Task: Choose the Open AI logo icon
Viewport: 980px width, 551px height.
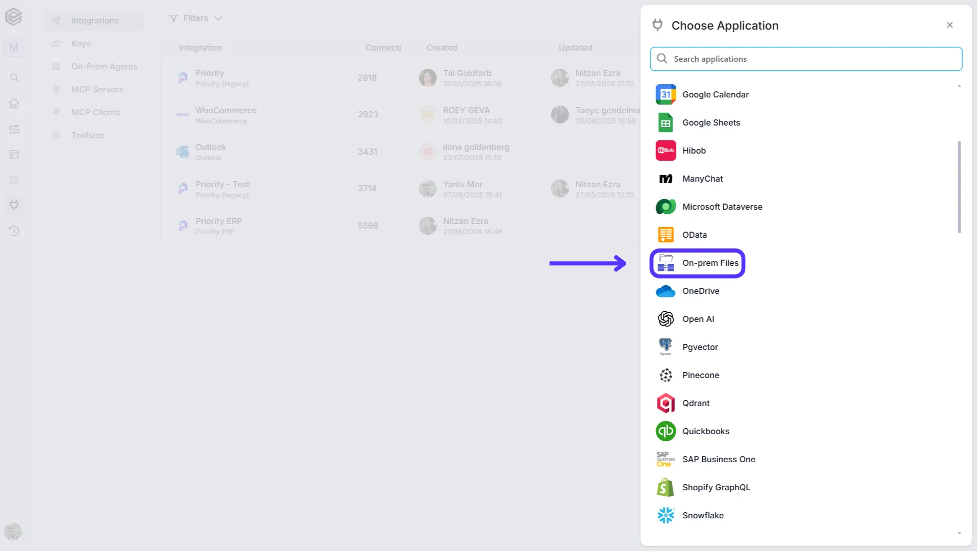Action: (x=666, y=319)
